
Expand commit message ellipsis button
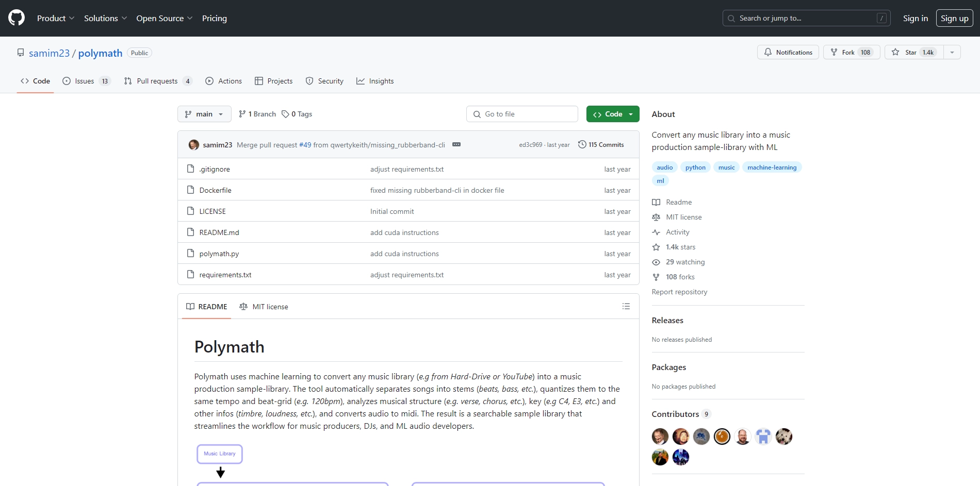coord(456,145)
